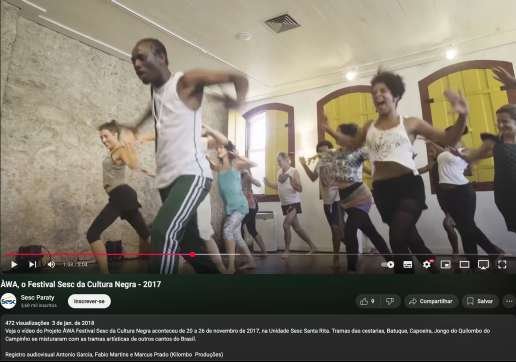Open the more actions ellipsis menu
This screenshot has height=362, width=516.
pyautogui.click(x=509, y=301)
